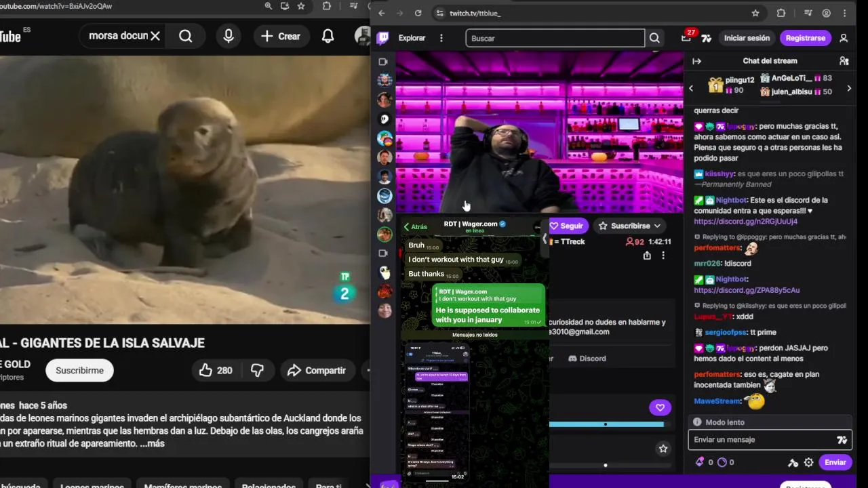Click the Bits balance icon below chat

tap(700, 462)
